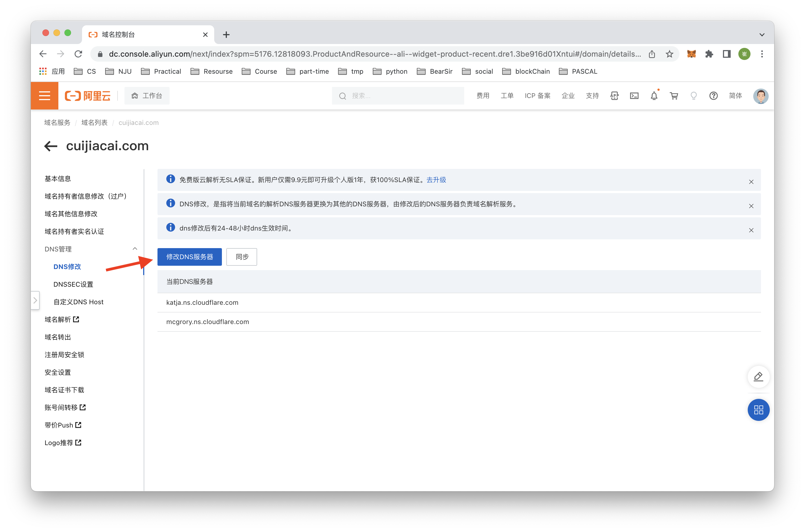Click the blue grid floating button

[758, 410]
